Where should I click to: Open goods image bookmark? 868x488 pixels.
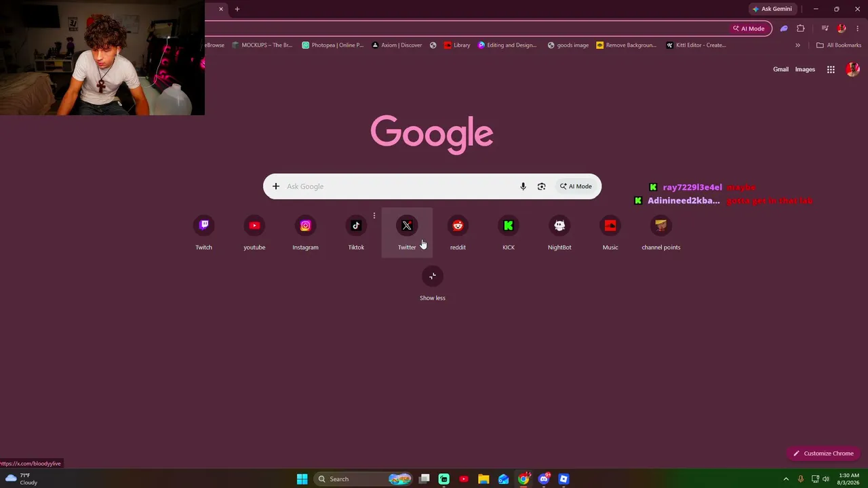(568, 45)
